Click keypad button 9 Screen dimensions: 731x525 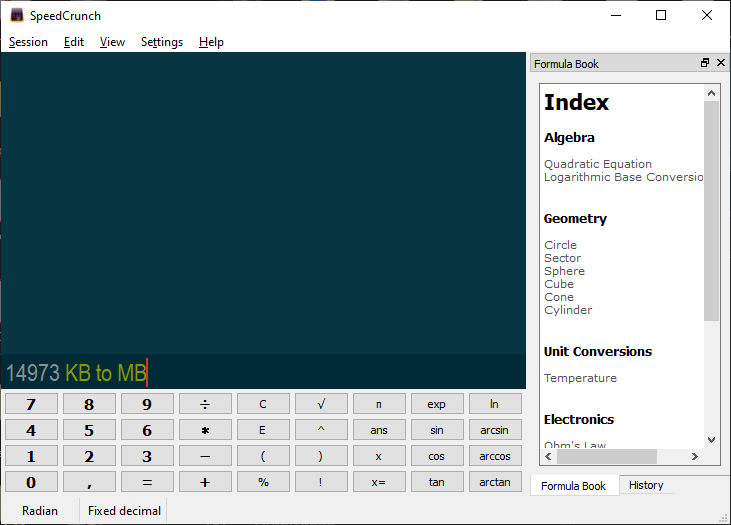click(x=147, y=404)
